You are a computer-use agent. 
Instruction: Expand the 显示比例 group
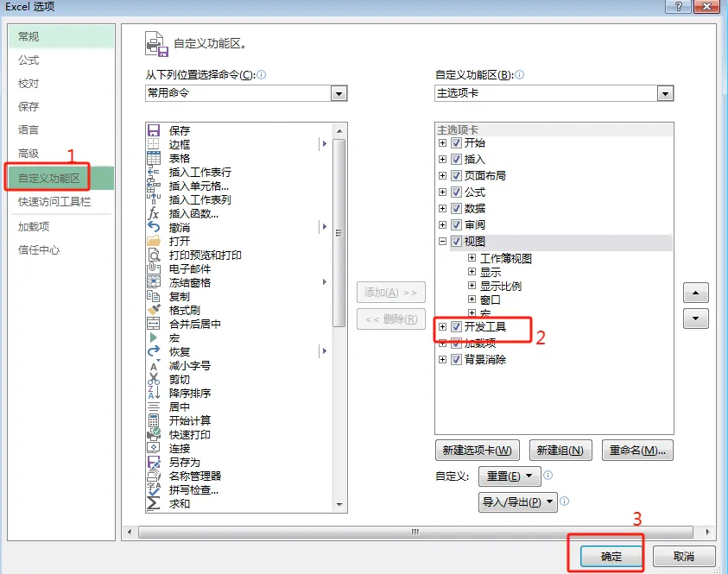click(x=472, y=285)
